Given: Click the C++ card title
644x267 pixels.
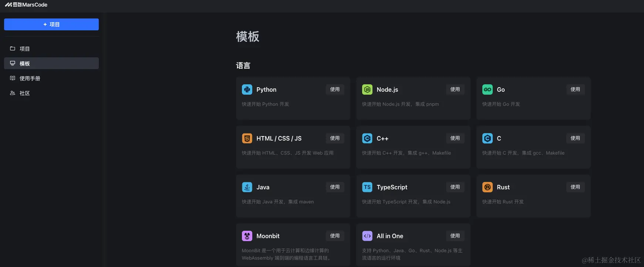Looking at the screenshot, I should [382, 138].
